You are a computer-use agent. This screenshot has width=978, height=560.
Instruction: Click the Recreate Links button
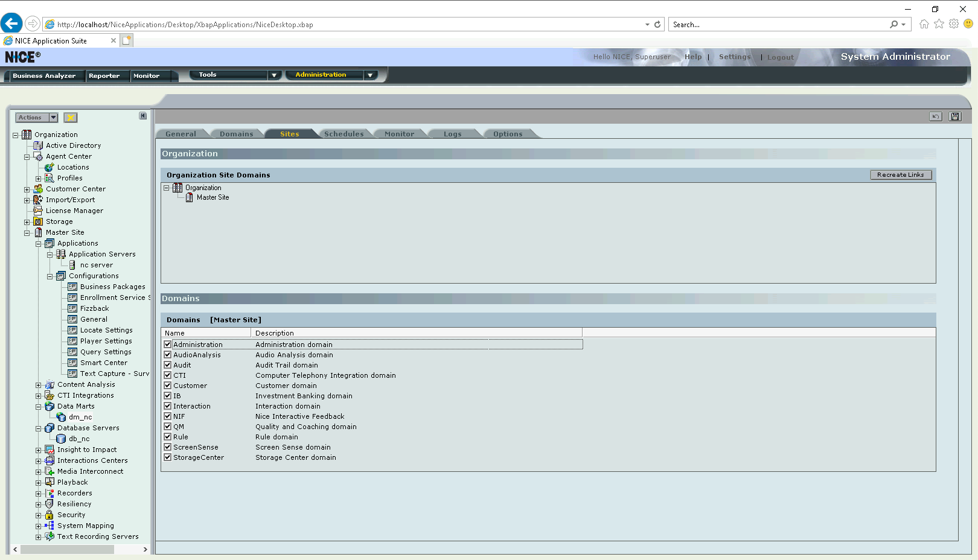[900, 175]
